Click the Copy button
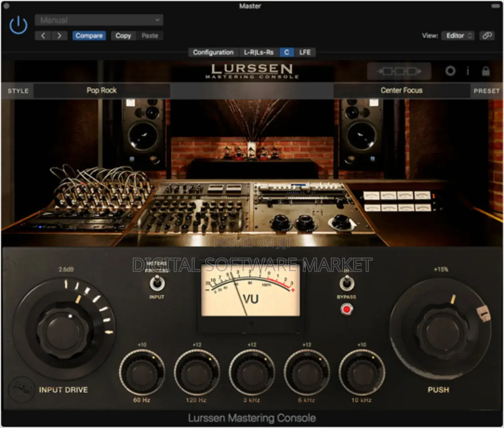The height and width of the screenshot is (428, 504). click(x=123, y=36)
